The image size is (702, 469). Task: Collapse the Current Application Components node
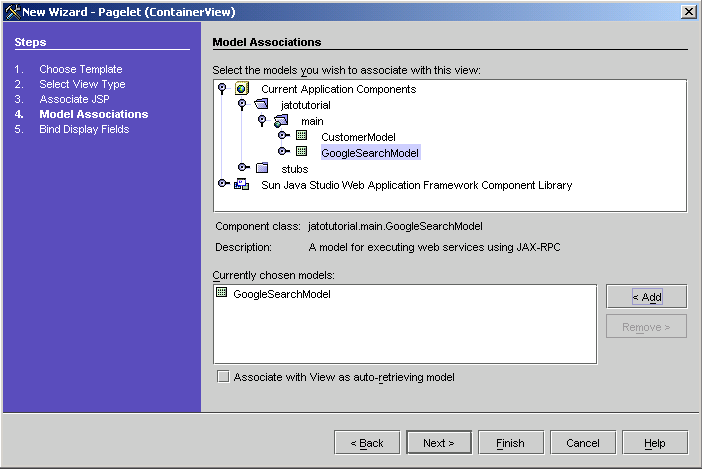[x=222, y=88]
